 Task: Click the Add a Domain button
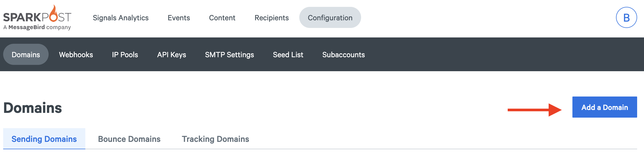point(605,107)
